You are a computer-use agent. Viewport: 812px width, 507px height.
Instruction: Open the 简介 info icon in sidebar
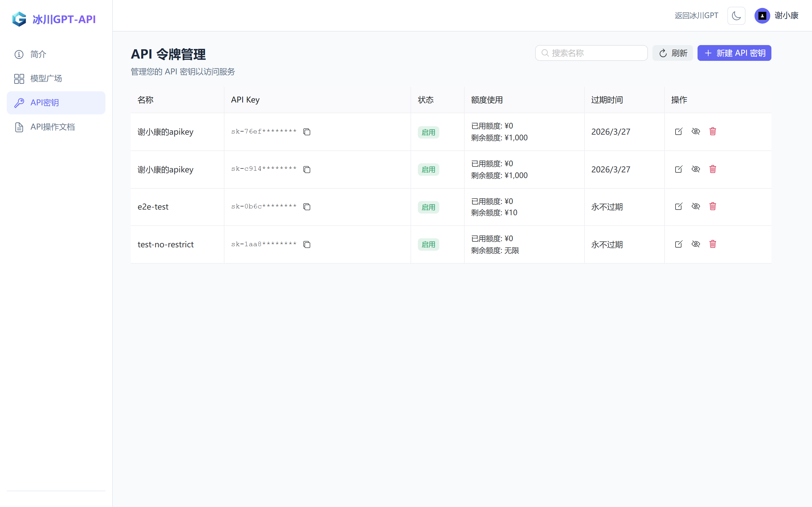click(x=19, y=54)
